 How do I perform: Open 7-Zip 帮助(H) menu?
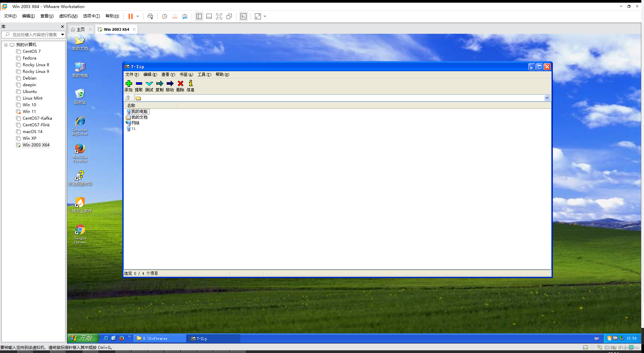click(x=222, y=75)
